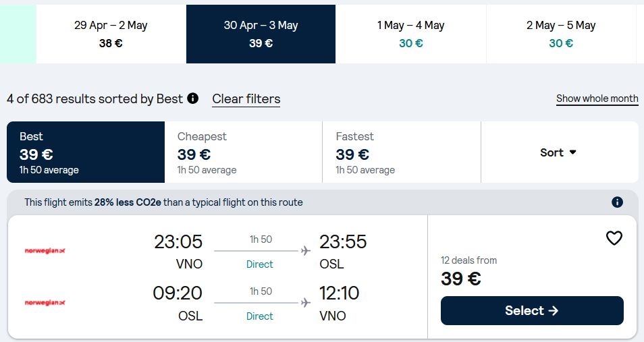Click Norwegian logo on return flight

[x=45, y=303]
